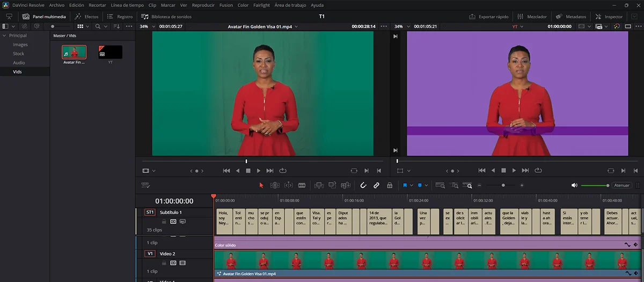The image size is (644, 282).
Task: Click the Exportar rápido button
Action: 489,17
